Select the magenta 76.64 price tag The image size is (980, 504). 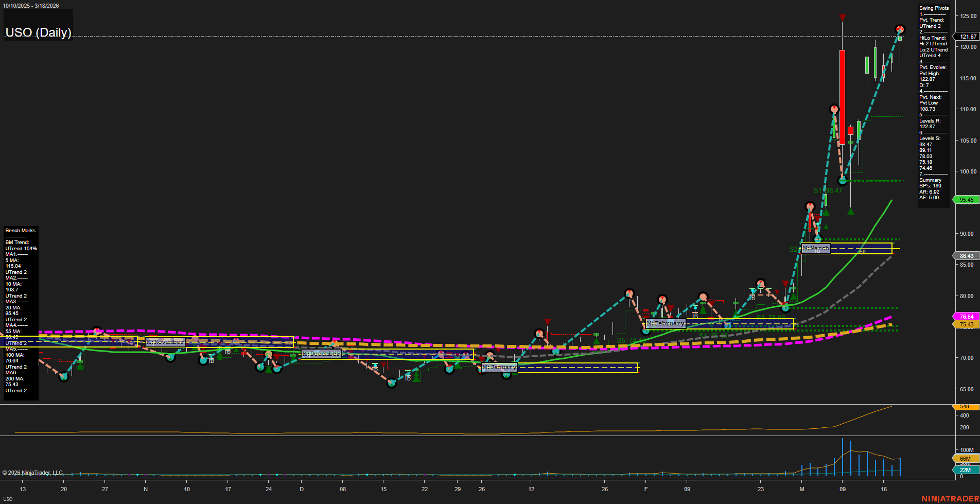pyautogui.click(x=966, y=317)
